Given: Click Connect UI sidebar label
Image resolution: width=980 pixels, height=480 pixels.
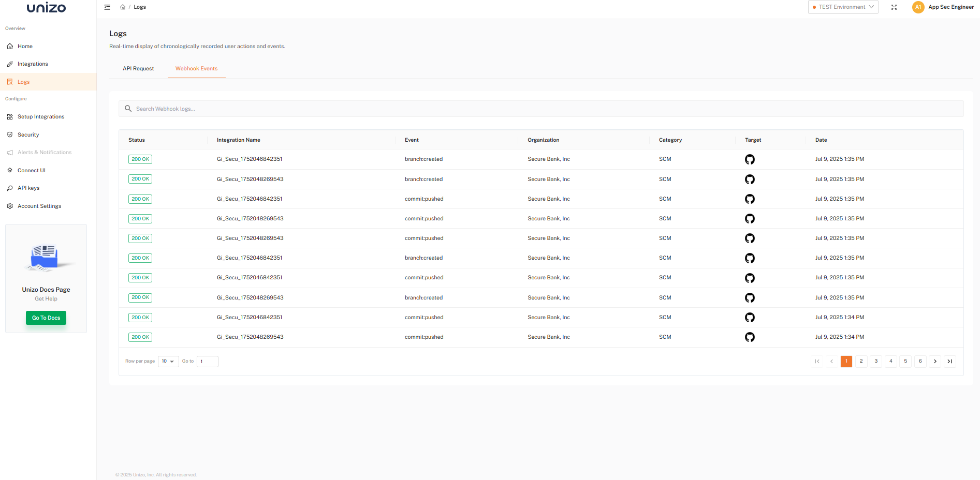Looking at the screenshot, I should pos(32,171).
